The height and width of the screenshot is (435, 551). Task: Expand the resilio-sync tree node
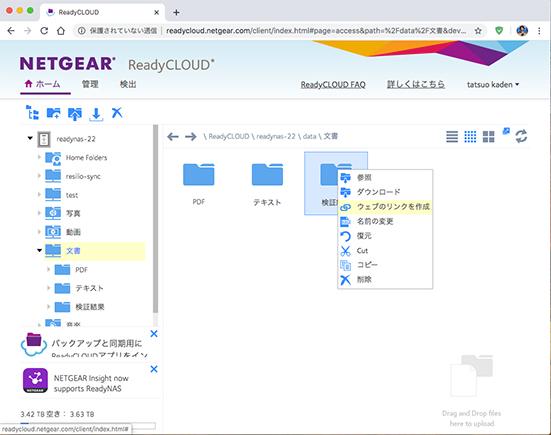click(x=39, y=175)
